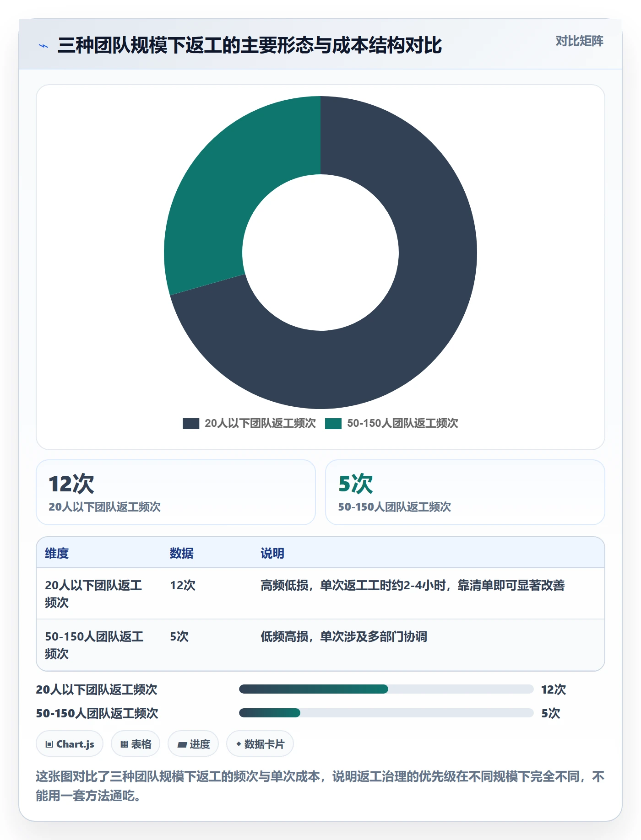Click the navy legend swatch for 20人以下团队返工频次
Screen dimensions: 641x840
pos(191,424)
